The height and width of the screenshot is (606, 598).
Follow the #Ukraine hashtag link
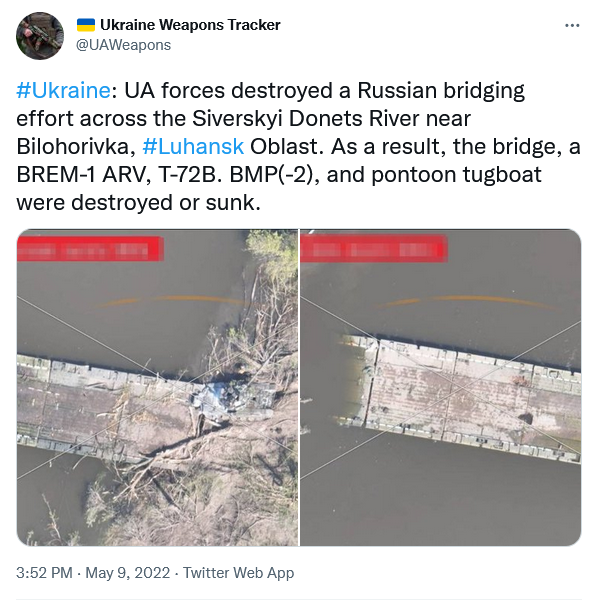pyautogui.click(x=63, y=91)
